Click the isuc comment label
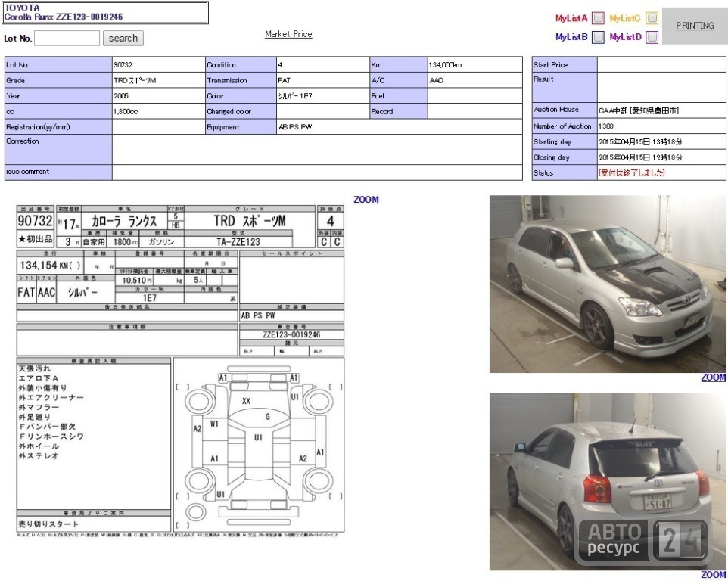The width and height of the screenshot is (728, 581). point(27,171)
